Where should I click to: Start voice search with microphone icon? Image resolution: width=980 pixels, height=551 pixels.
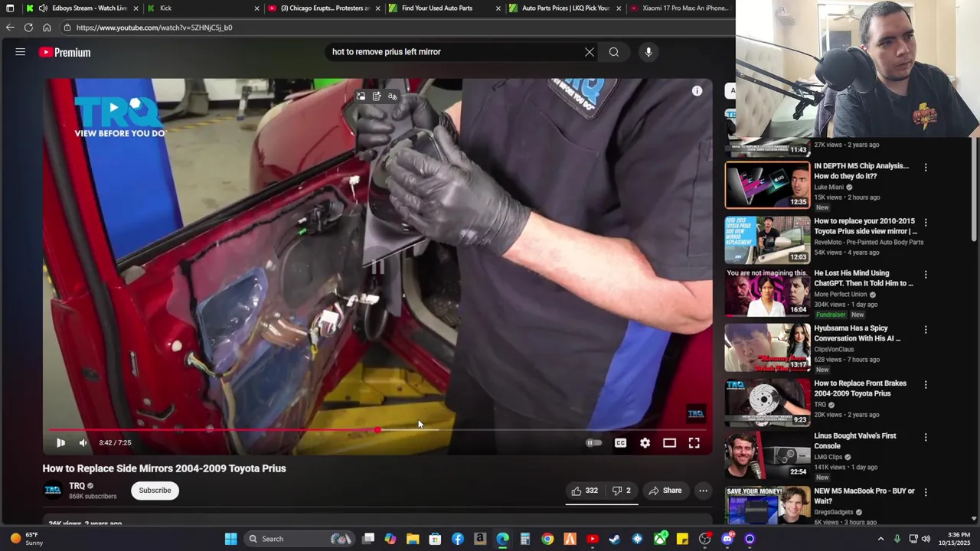coord(648,52)
